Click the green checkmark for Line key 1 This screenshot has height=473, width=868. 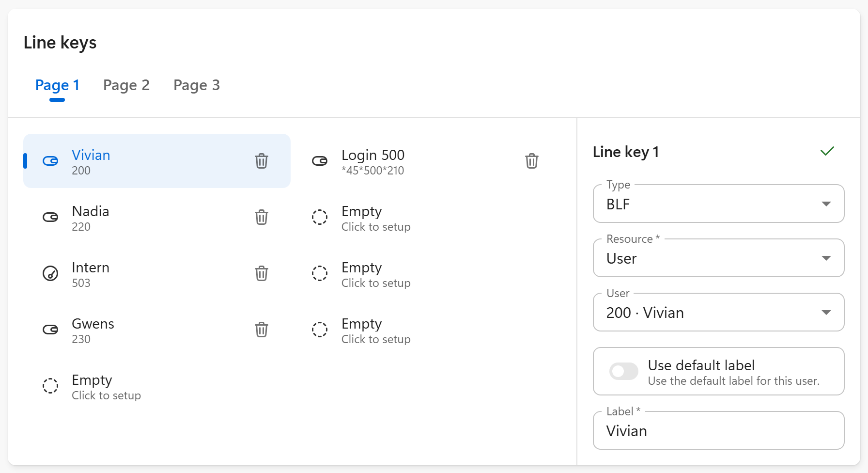click(827, 151)
